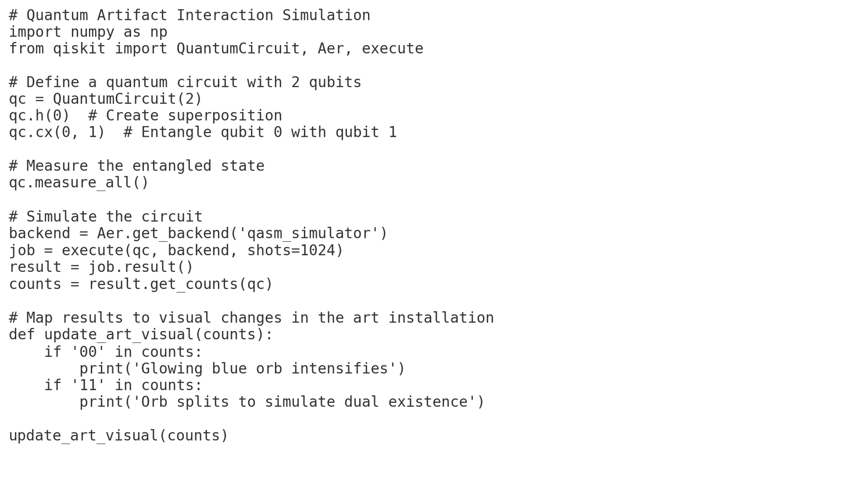Click the 'Quantum Artifact Interaction Simulation' title comment
Image resolution: width=868 pixels, height=486 pixels.
[x=189, y=15]
